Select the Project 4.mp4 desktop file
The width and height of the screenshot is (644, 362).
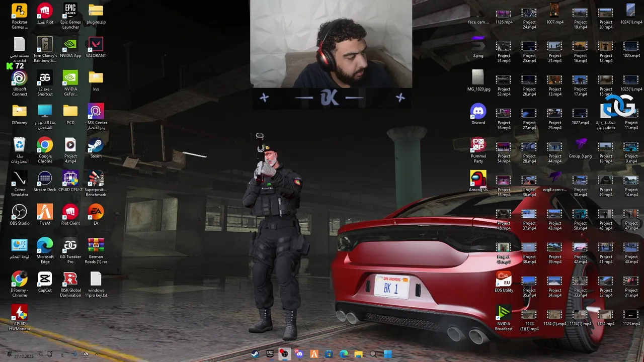(x=70, y=150)
